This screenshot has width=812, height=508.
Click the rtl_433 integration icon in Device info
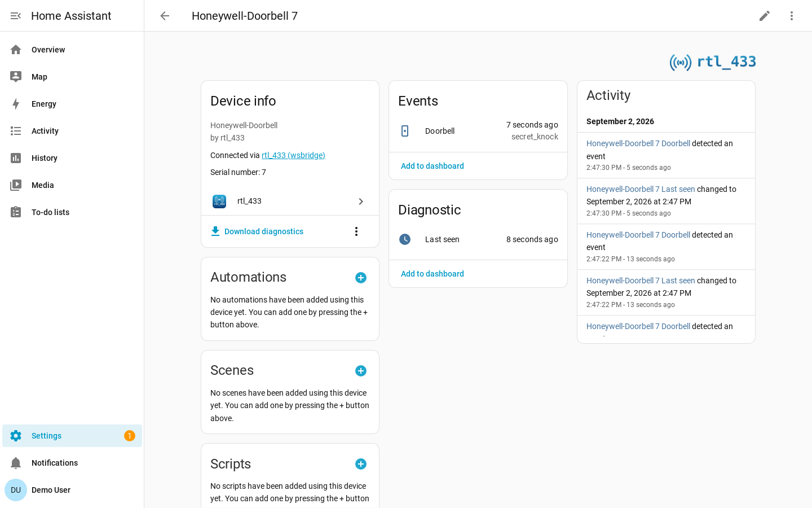click(219, 202)
